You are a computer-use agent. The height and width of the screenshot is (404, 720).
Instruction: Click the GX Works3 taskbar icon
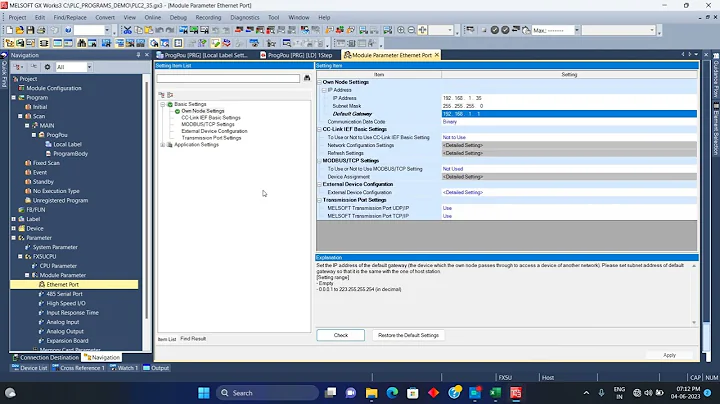(x=516, y=393)
